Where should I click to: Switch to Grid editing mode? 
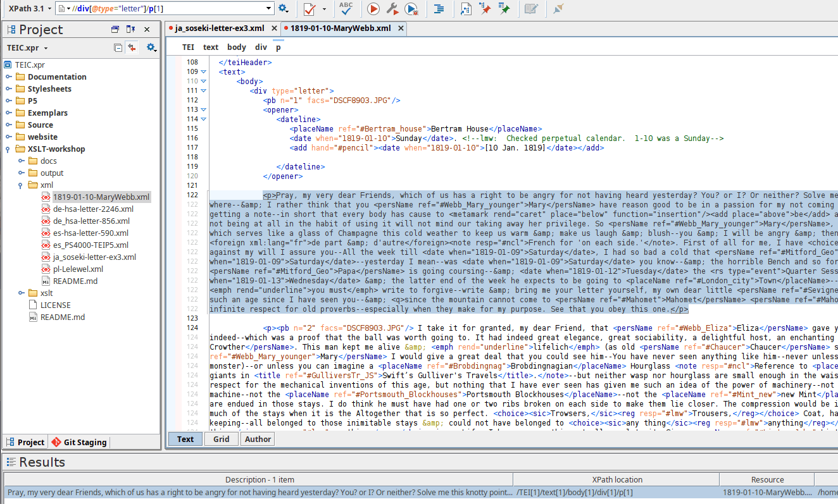221,439
